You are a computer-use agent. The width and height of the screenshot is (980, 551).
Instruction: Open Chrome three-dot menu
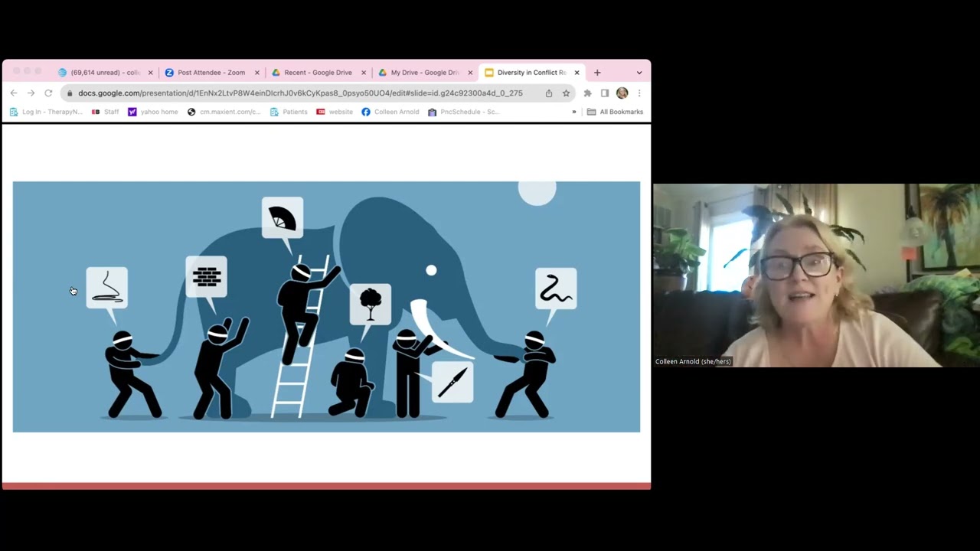coord(639,93)
